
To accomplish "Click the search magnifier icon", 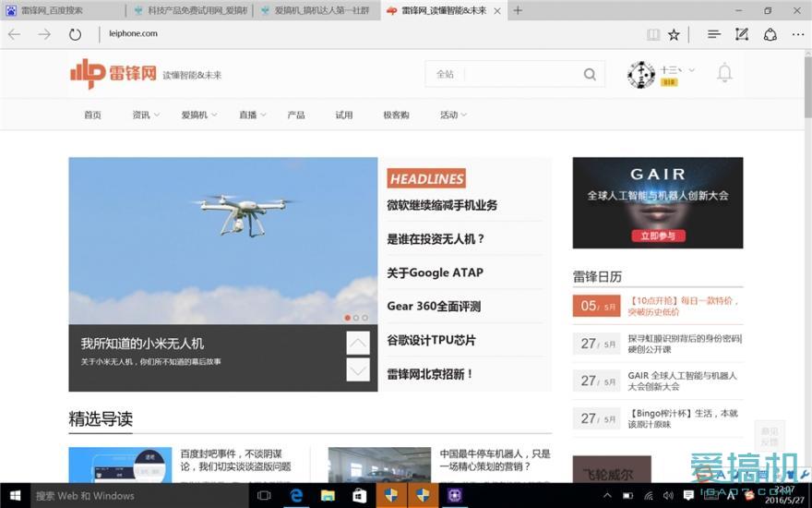I will point(590,74).
